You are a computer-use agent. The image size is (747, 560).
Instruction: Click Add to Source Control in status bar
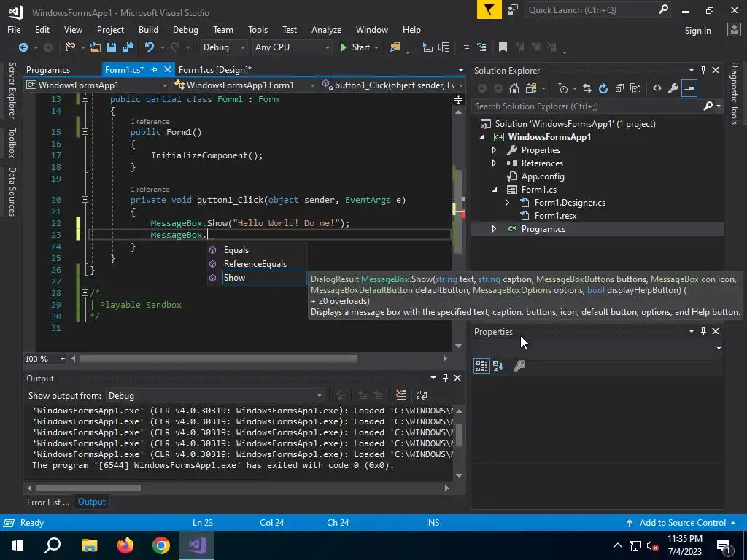[682, 522]
